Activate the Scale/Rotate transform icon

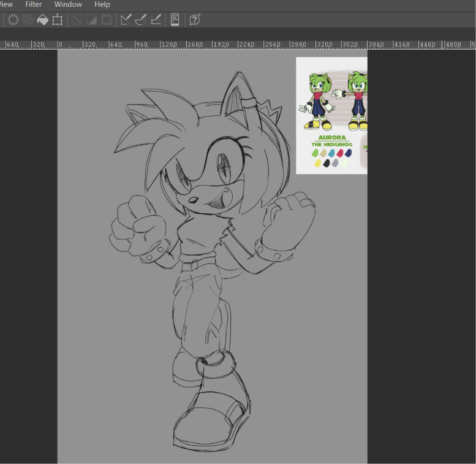click(x=58, y=20)
